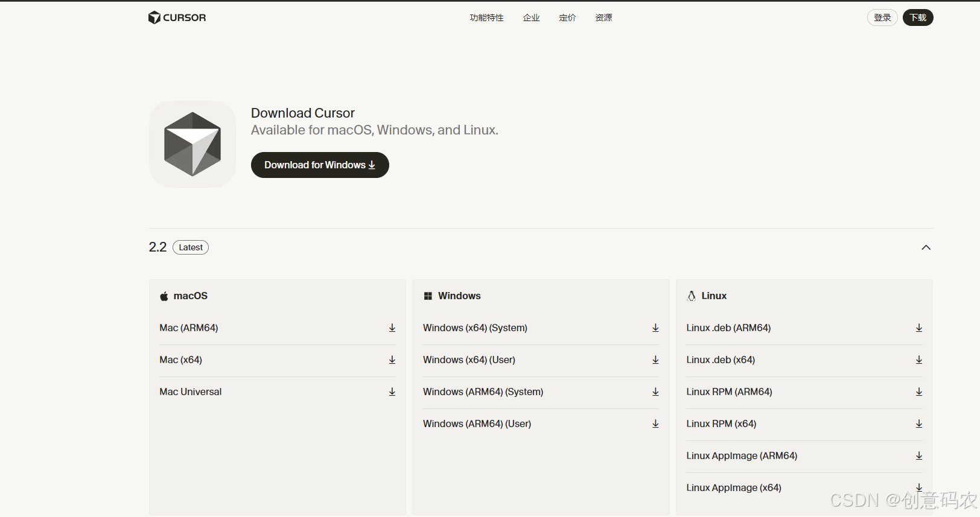Click the Download for Windows button
The image size is (980, 517).
coord(320,165)
